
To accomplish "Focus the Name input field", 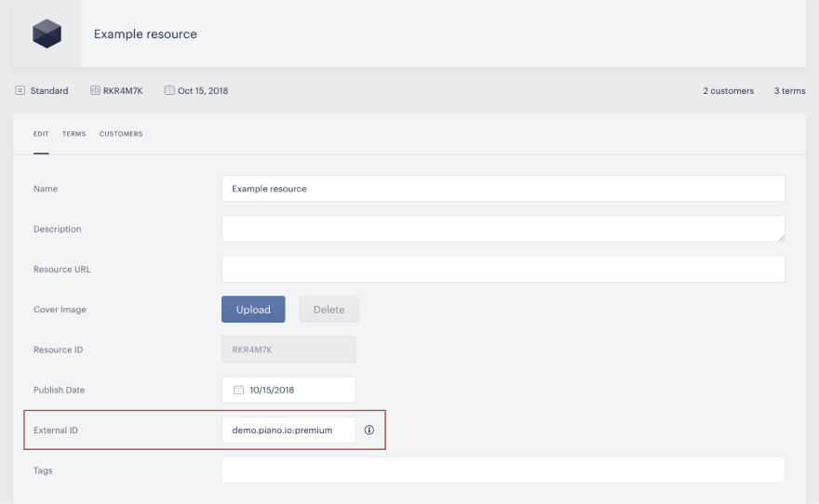I will [x=503, y=189].
